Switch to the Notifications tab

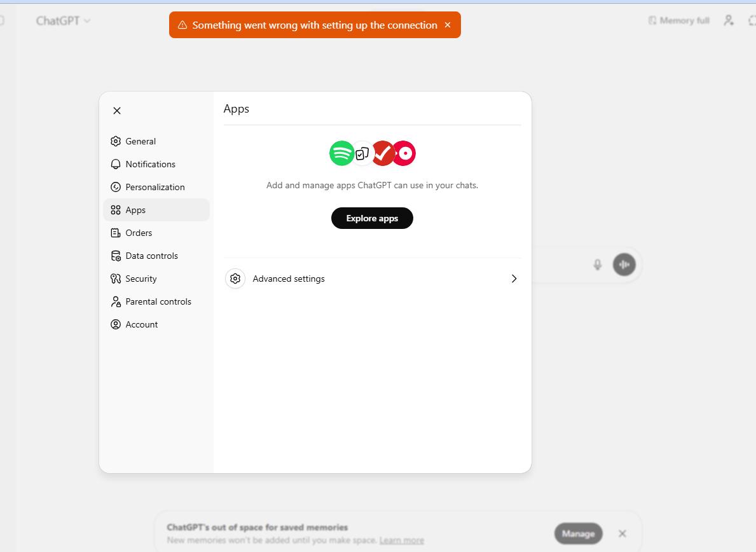[x=150, y=164]
